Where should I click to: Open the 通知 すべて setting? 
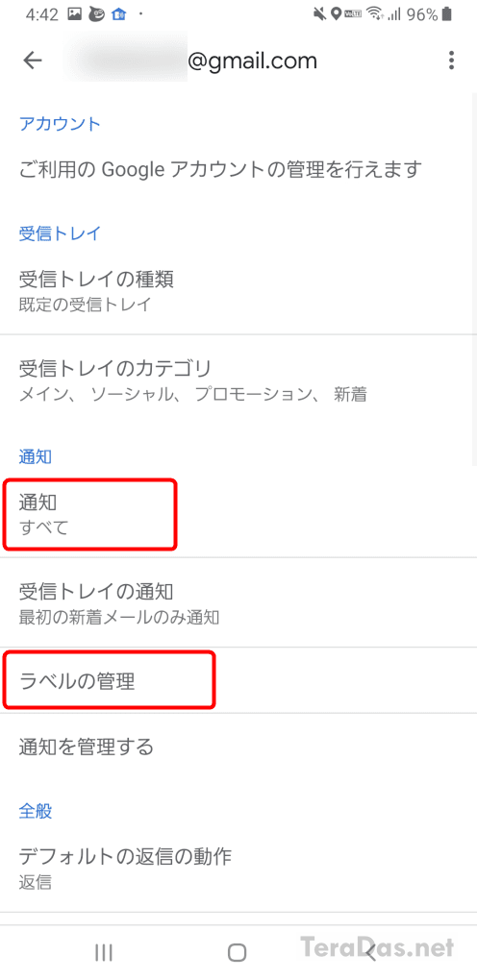point(238,514)
